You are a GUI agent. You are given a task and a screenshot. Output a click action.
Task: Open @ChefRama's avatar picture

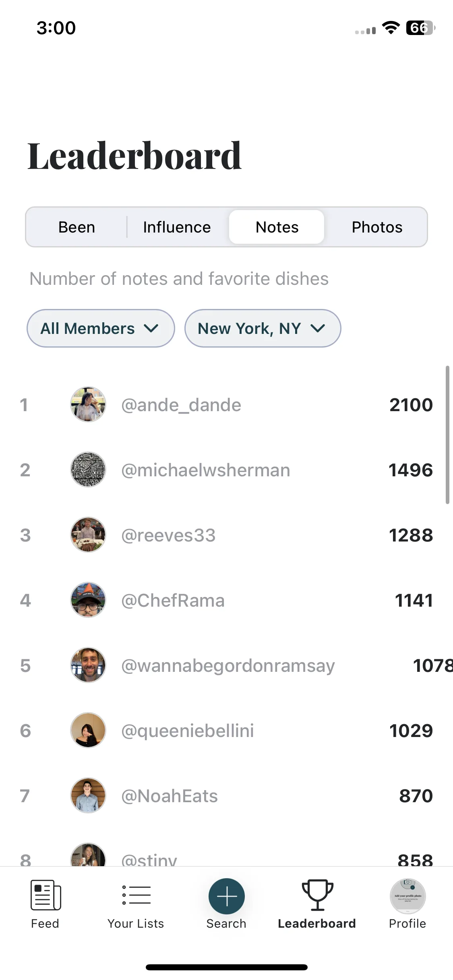pos(88,600)
